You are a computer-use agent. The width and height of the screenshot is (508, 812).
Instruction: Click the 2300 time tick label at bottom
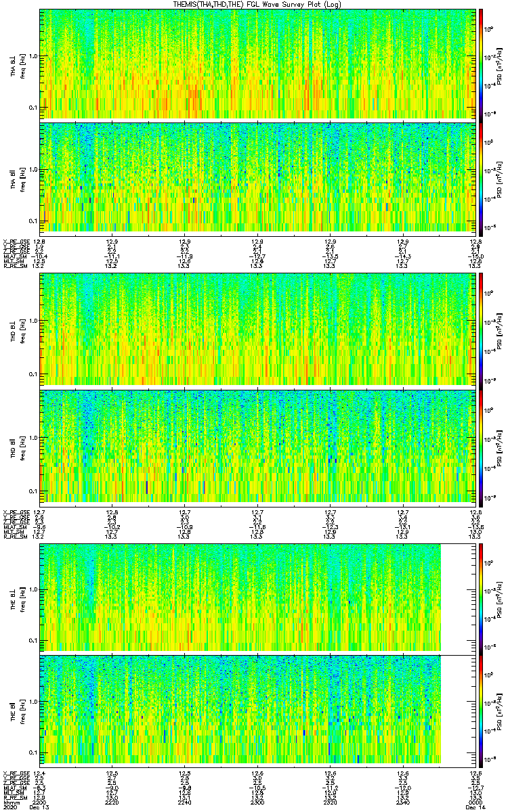[x=257, y=802]
